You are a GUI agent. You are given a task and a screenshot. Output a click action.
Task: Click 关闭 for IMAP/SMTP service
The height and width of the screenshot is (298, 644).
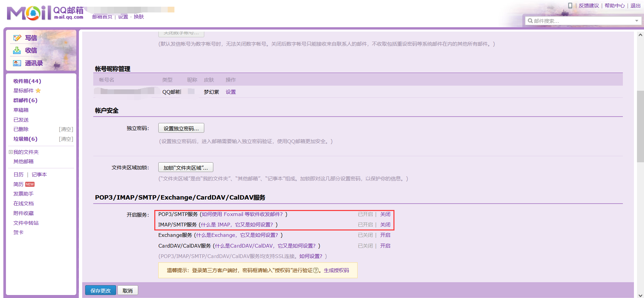[385, 225]
